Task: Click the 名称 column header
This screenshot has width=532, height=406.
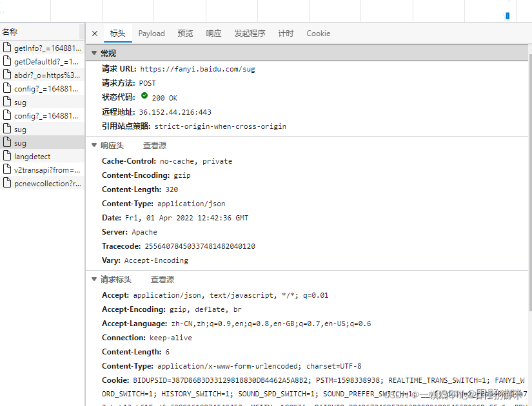Action: point(40,32)
